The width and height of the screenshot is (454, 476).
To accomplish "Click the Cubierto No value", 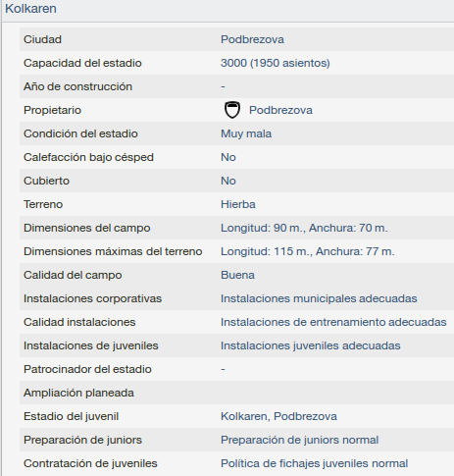I will (x=228, y=181).
